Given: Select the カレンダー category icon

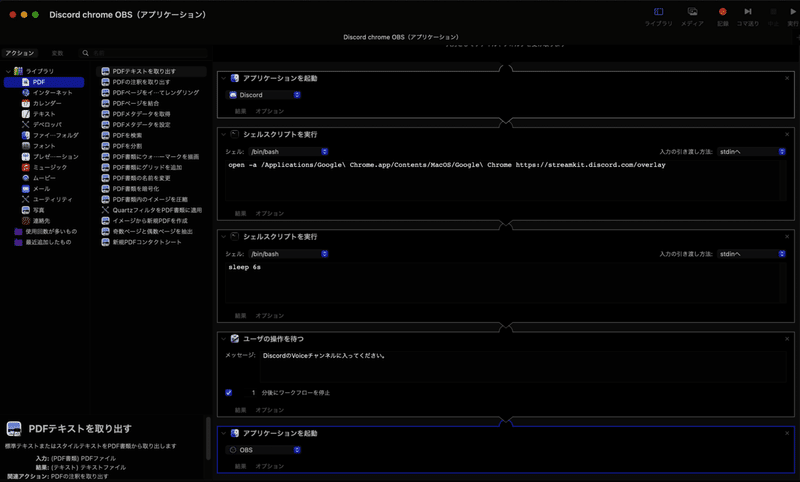Looking at the screenshot, I should pyautogui.click(x=26, y=103).
